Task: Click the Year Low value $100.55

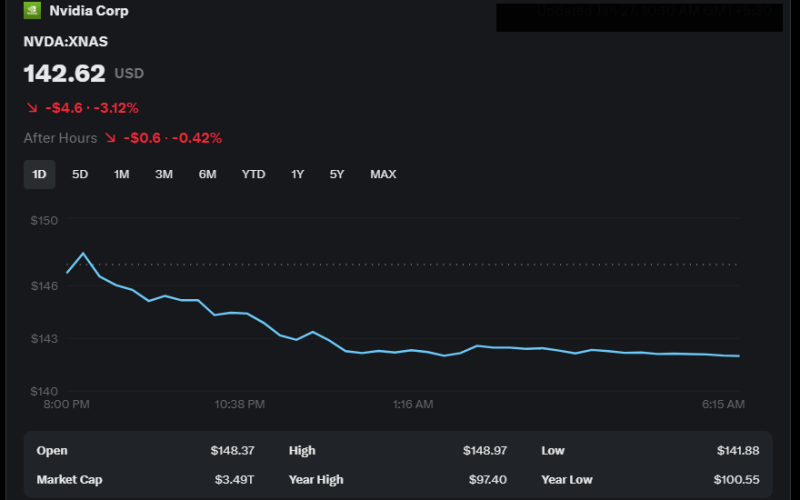Action: tap(736, 480)
